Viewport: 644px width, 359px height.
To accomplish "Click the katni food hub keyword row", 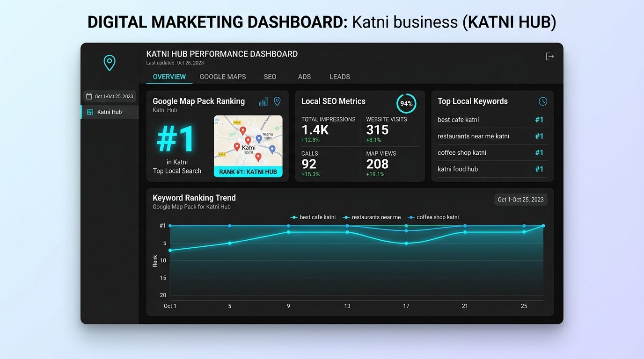I will coord(492,169).
